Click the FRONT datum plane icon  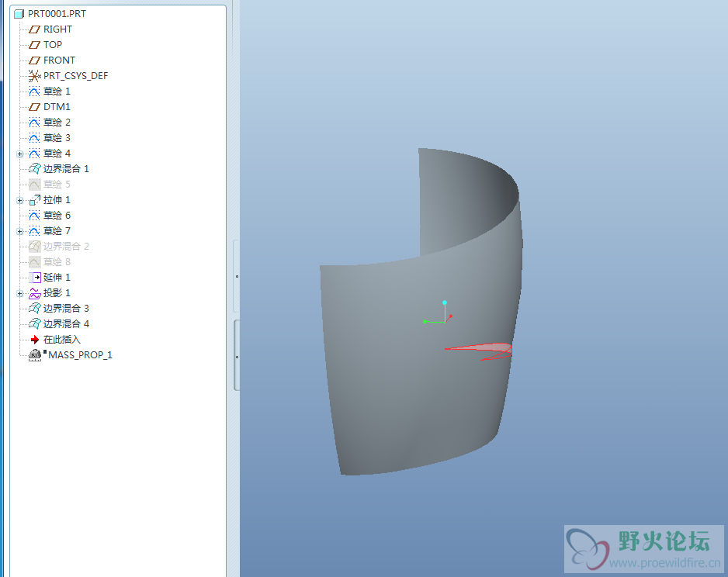tap(34, 60)
